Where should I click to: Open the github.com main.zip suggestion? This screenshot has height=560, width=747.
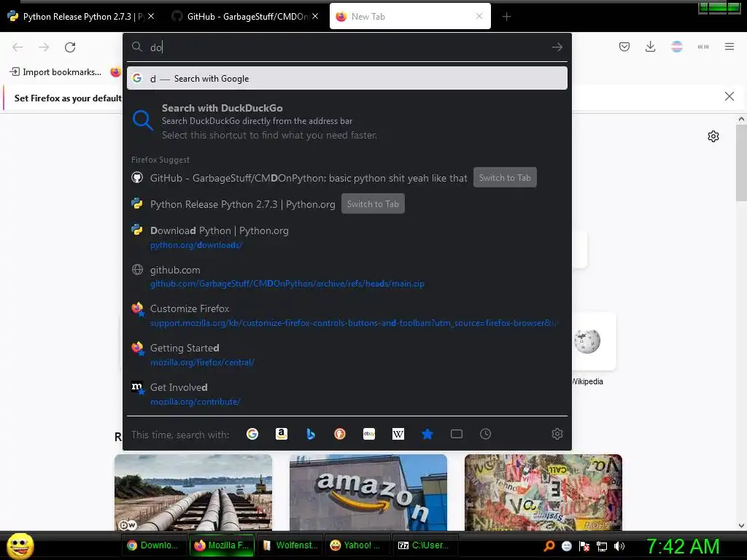(347, 276)
